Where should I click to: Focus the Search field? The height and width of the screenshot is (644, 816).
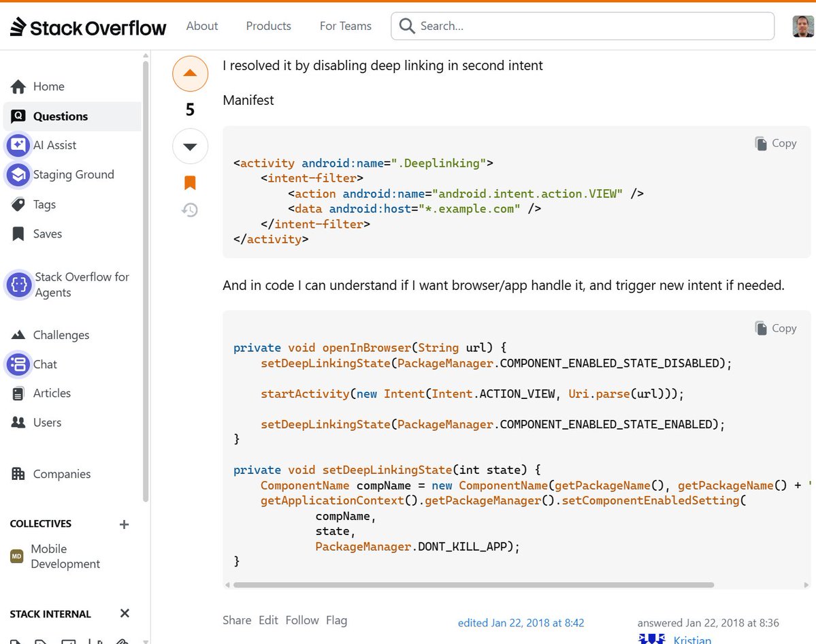pos(583,26)
